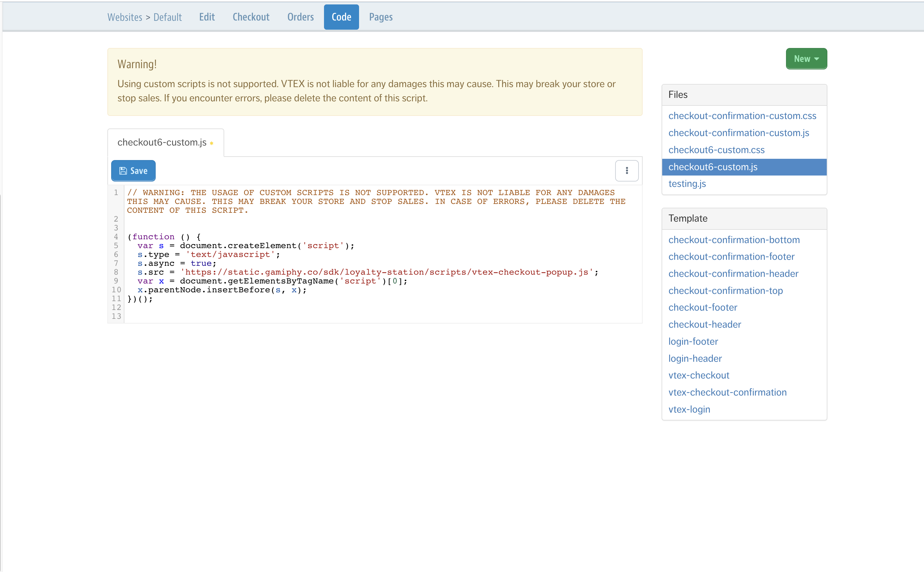Open the checkout6-custom.js editor tab
This screenshot has width=924, height=572.
tap(162, 142)
